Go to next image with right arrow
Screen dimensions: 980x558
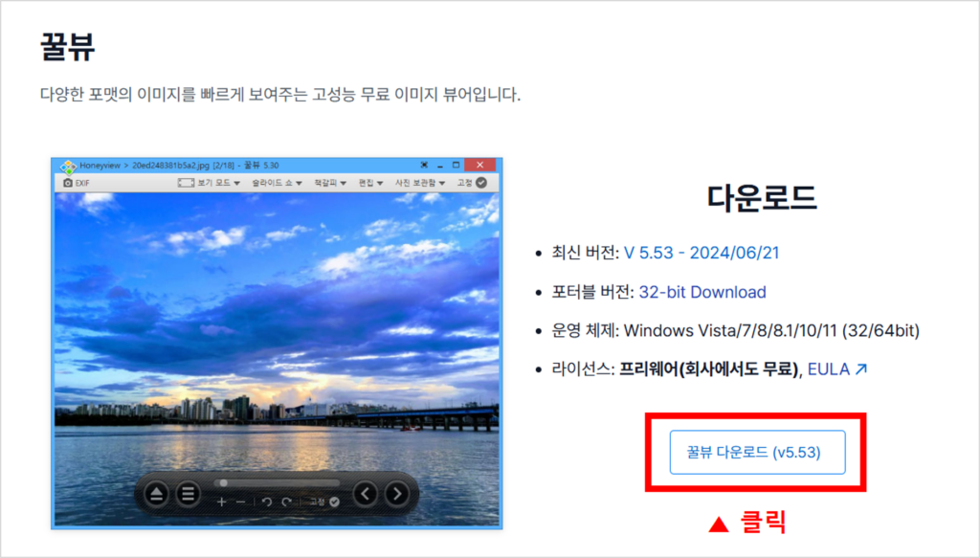[x=397, y=494]
